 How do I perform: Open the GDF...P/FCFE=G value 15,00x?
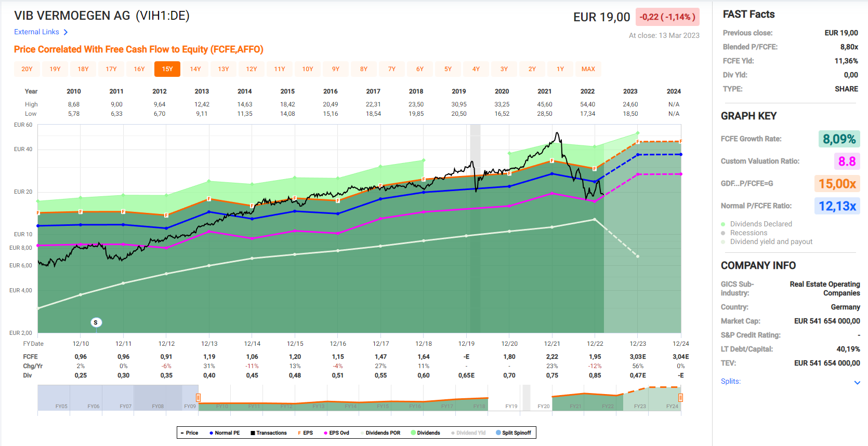pyautogui.click(x=837, y=184)
